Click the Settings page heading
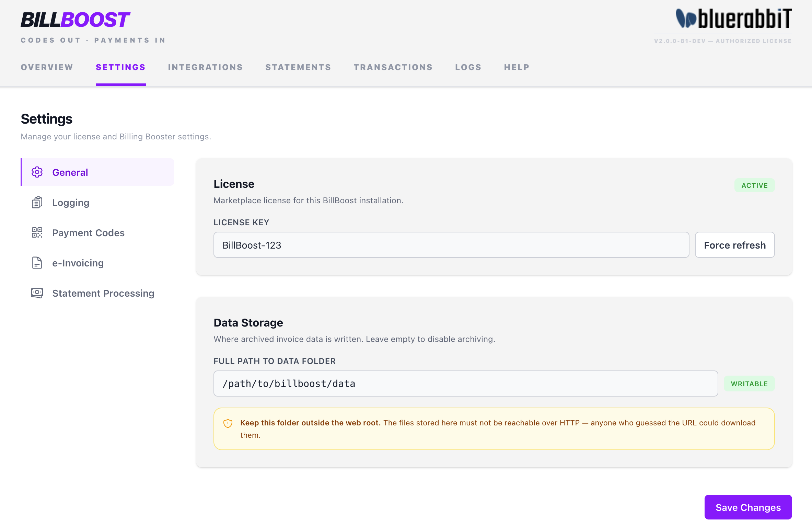The image size is (812, 526). [46, 119]
